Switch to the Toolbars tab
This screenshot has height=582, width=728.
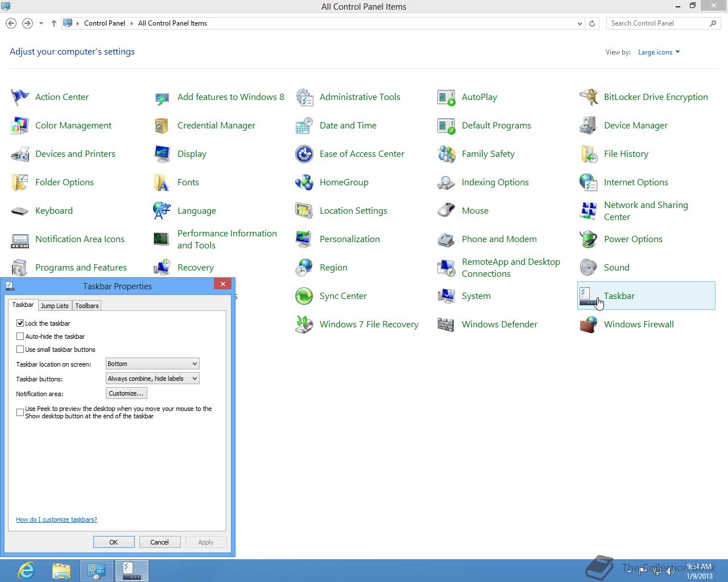pyautogui.click(x=87, y=306)
